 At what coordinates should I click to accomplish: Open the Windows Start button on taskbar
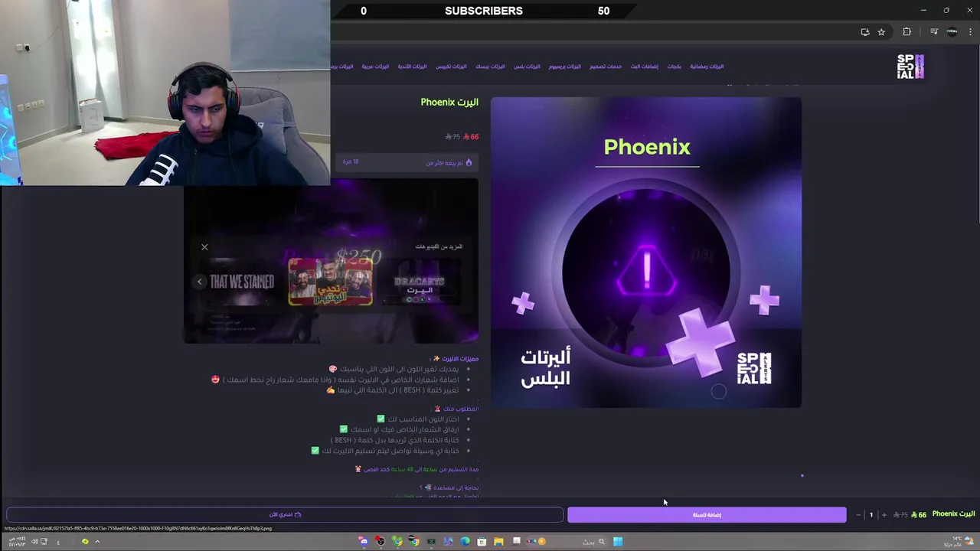point(618,542)
